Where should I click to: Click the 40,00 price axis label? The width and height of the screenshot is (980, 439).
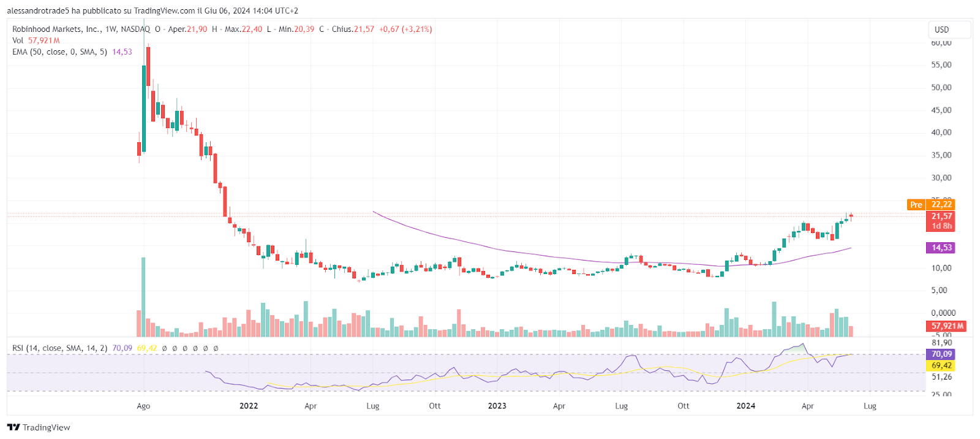click(941, 132)
